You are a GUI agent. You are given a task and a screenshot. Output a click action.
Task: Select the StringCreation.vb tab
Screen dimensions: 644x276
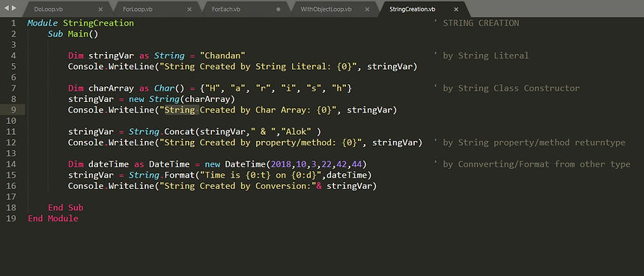click(x=413, y=9)
